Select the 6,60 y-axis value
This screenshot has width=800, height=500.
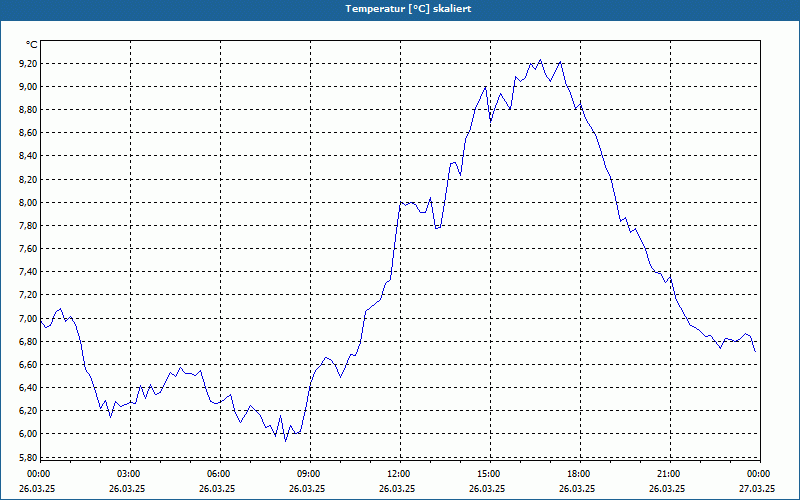pyautogui.click(x=28, y=364)
